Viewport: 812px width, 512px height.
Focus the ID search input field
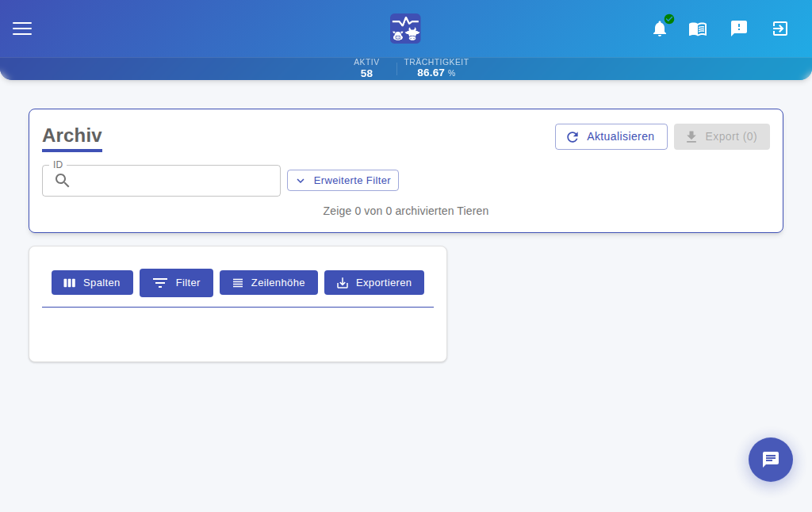coord(161,181)
